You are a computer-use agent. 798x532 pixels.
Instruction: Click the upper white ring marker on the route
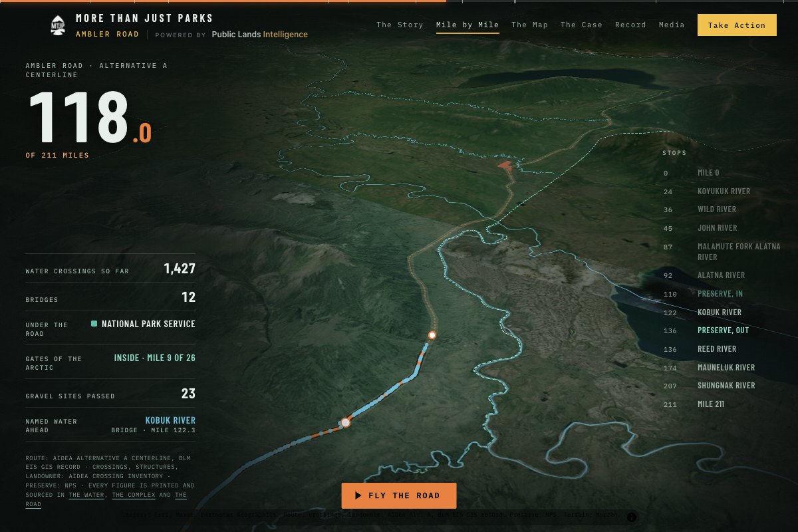coord(432,335)
